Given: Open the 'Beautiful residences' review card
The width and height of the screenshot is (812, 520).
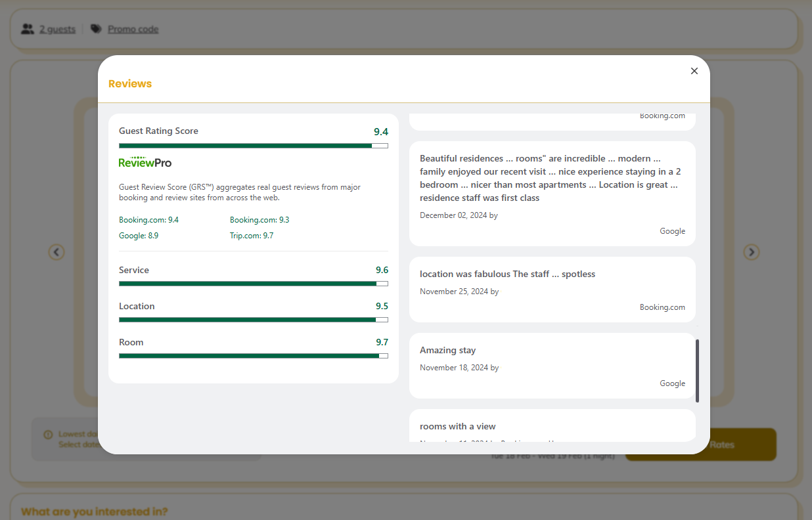Looking at the screenshot, I should 553,194.
